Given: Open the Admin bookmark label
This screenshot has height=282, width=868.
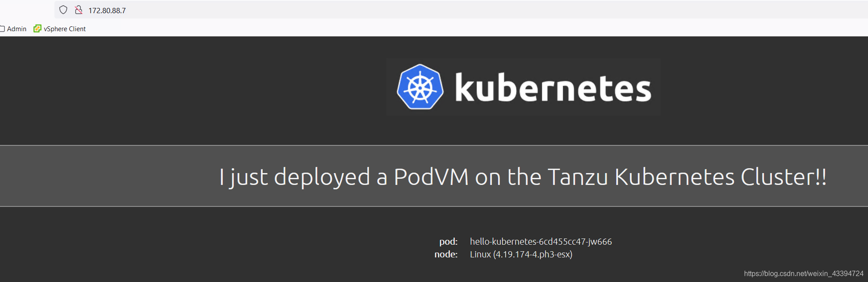Looking at the screenshot, I should pos(17,29).
